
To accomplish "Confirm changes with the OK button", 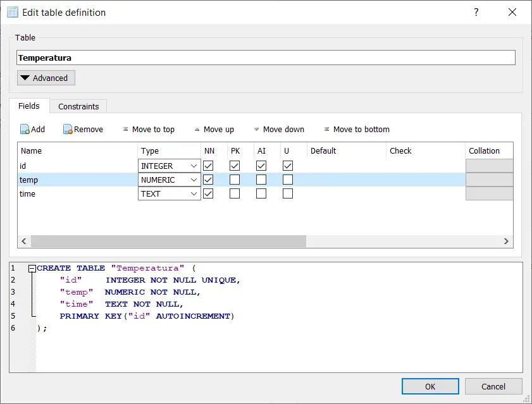I will click(430, 386).
